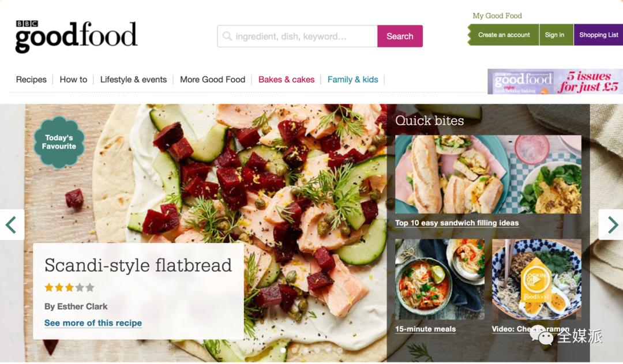Open the sandwich filling ideas thumbnail

489,174
